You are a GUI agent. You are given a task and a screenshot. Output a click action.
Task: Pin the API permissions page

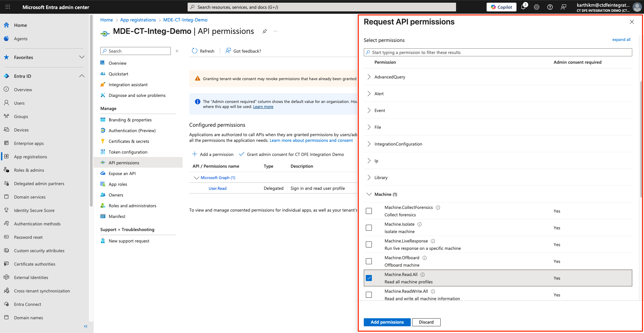[x=264, y=31]
